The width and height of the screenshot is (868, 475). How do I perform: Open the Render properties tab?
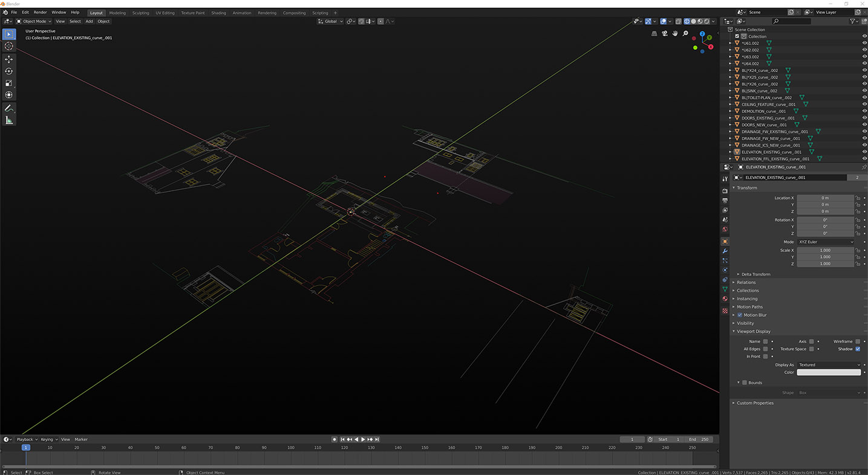(725, 191)
